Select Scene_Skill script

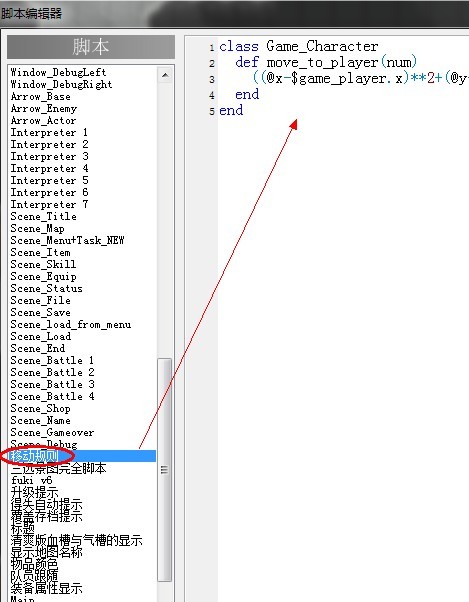click(x=43, y=264)
